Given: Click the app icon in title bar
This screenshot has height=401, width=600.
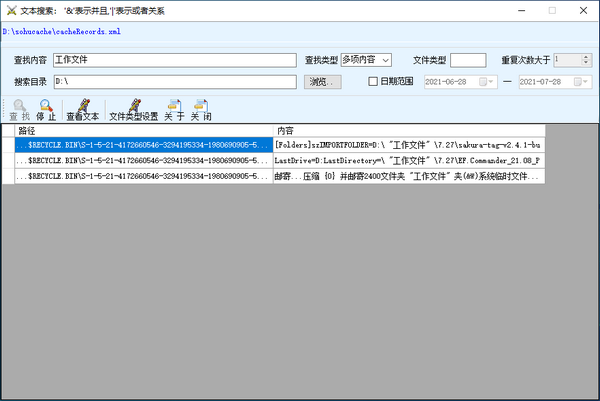Looking at the screenshot, I should [11, 9].
